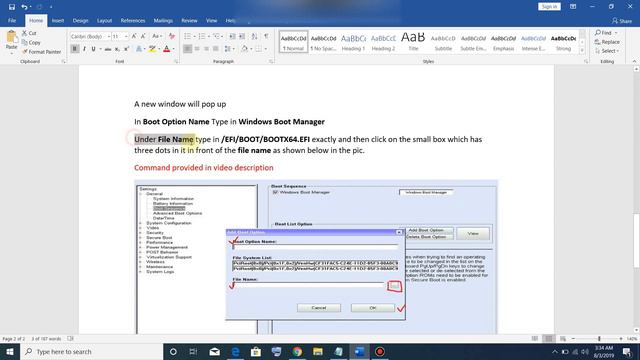
Task: Start a numbered list
Action: pyautogui.click(x=202, y=36)
